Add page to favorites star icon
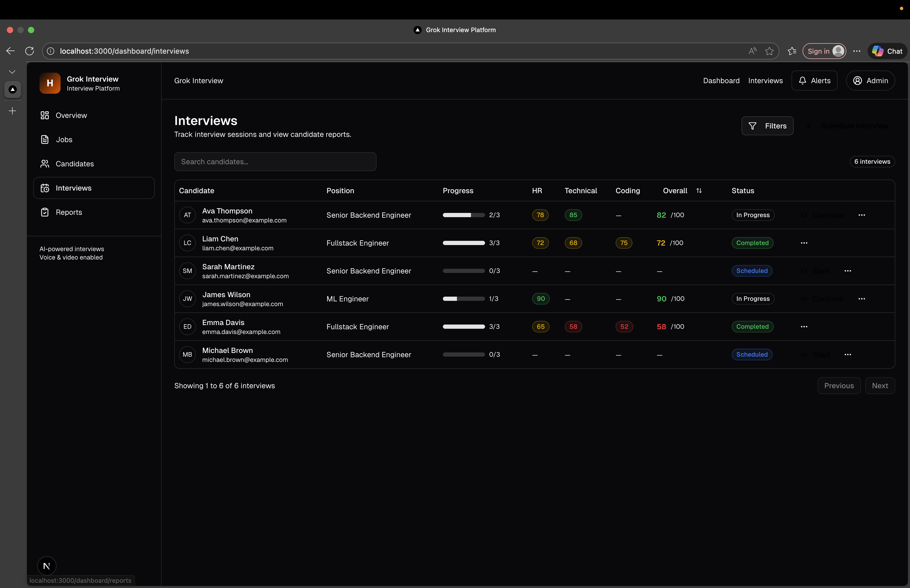The image size is (910, 588). click(769, 51)
